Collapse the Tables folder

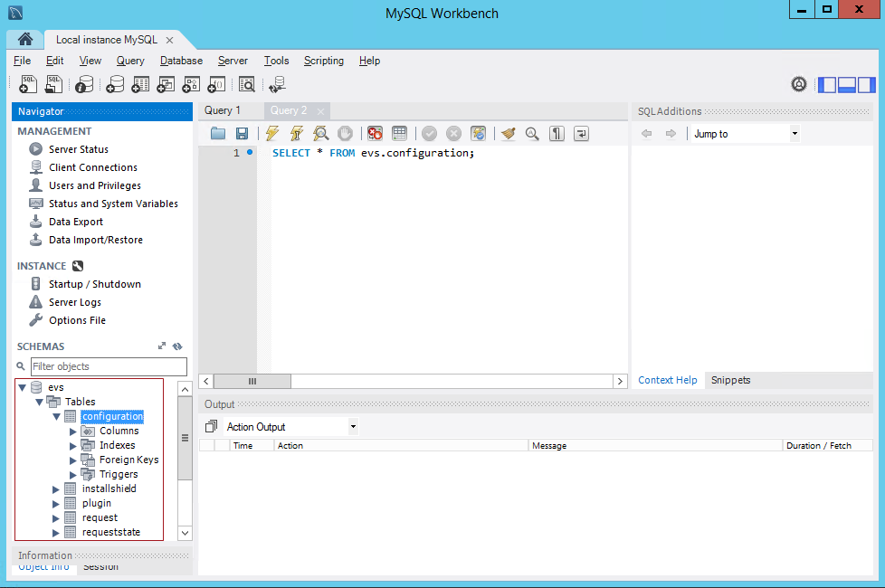click(x=39, y=402)
